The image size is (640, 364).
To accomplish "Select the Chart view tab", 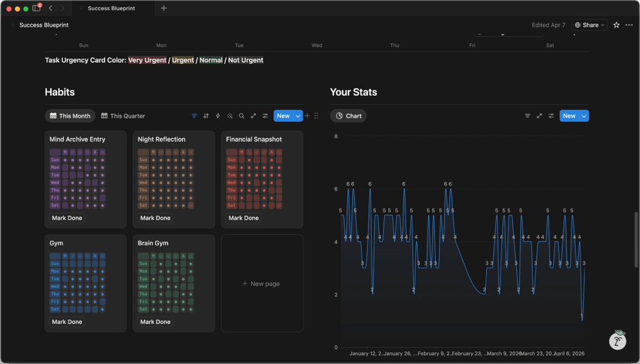I will [x=348, y=116].
